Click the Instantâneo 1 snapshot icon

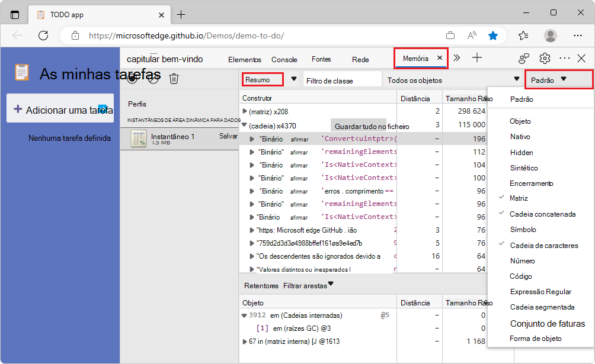pyautogui.click(x=139, y=138)
